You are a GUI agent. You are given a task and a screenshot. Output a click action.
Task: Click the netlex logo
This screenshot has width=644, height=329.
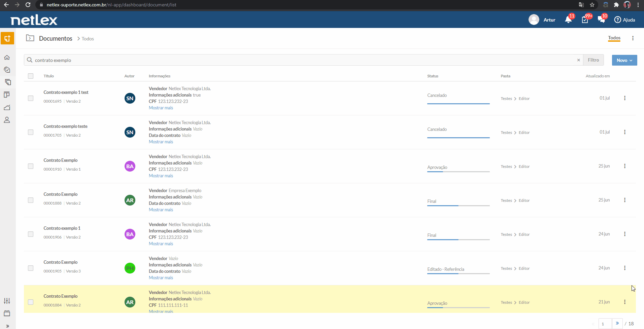pos(34,20)
